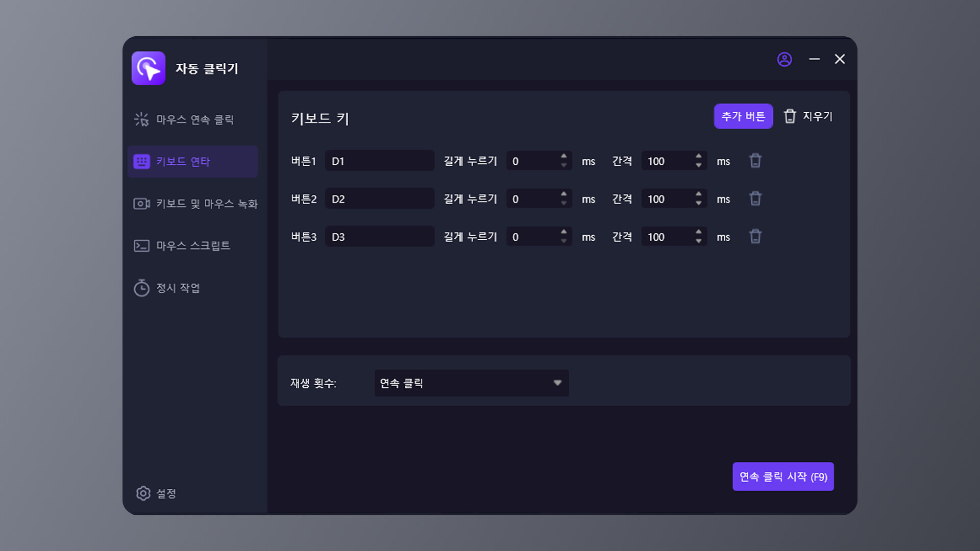Click the 자동 클릭기 app logo
The width and height of the screenshot is (980, 551).
tap(149, 68)
